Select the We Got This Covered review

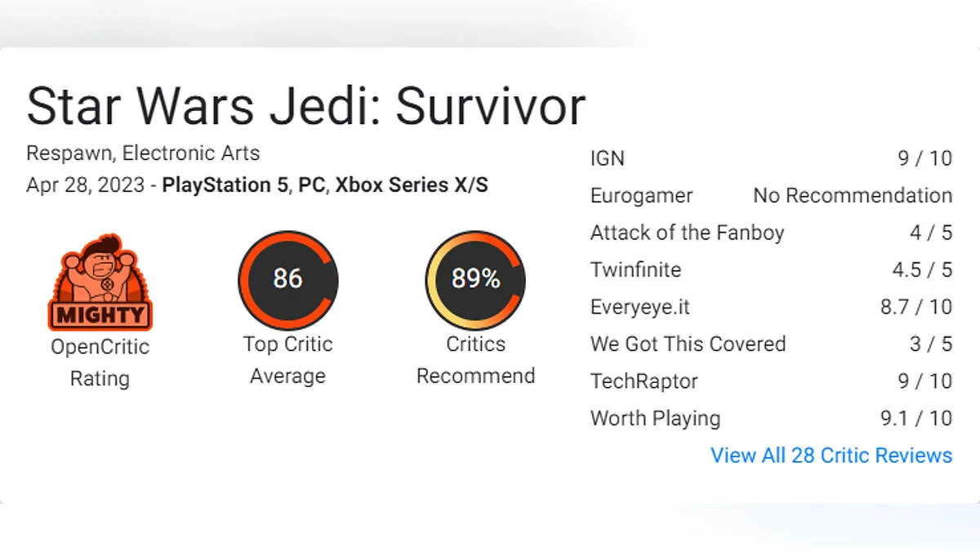[688, 344]
